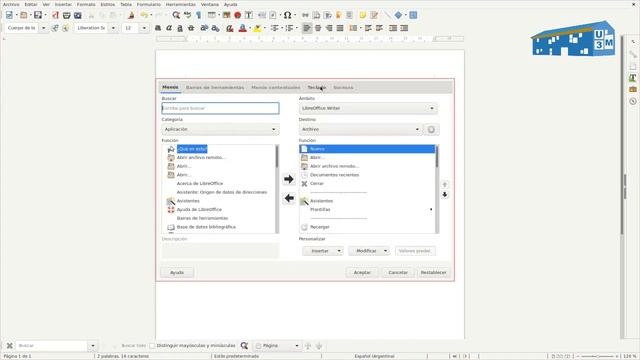
Task: Click the Underline formatting icon
Action: pyautogui.click(x=180, y=28)
